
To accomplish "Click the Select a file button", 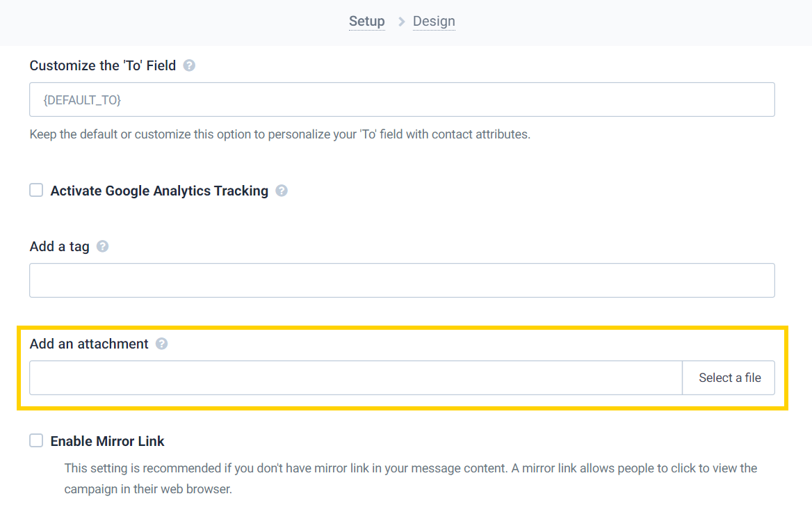I will click(729, 378).
